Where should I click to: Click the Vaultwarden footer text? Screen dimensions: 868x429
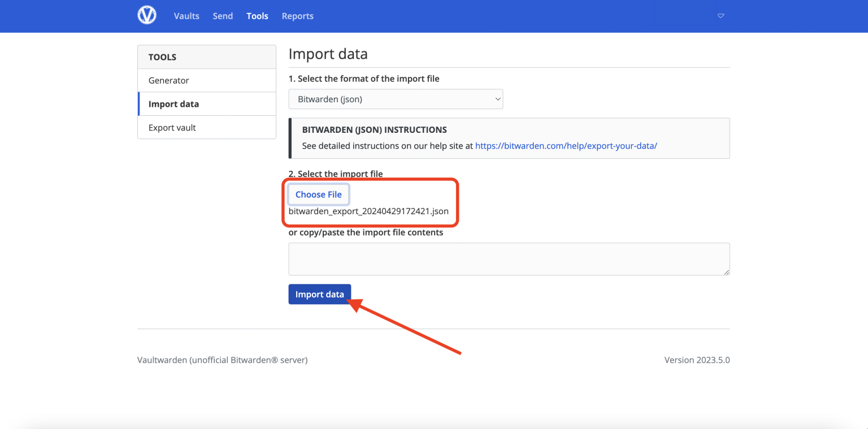coord(222,359)
